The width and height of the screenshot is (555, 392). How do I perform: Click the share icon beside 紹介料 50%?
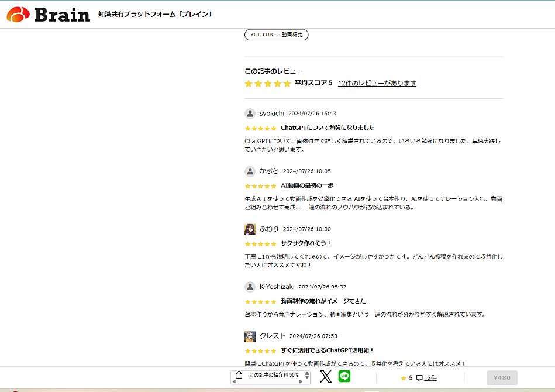click(x=239, y=375)
